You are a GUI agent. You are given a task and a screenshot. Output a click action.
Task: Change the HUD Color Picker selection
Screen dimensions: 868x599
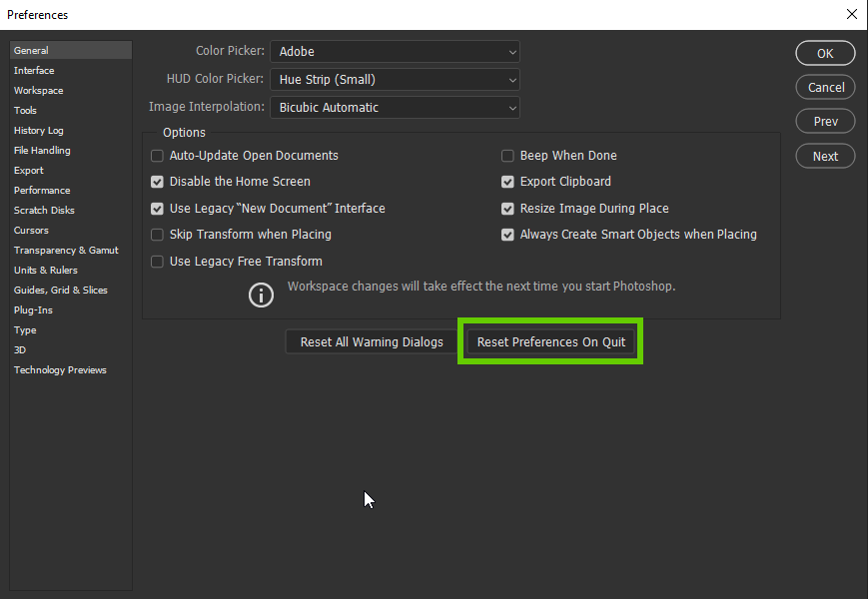pos(395,79)
